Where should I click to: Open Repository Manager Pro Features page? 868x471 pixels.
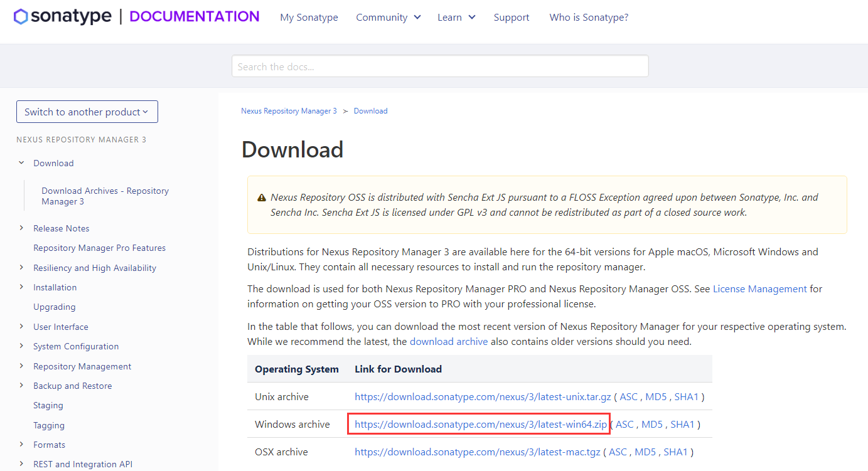point(99,248)
